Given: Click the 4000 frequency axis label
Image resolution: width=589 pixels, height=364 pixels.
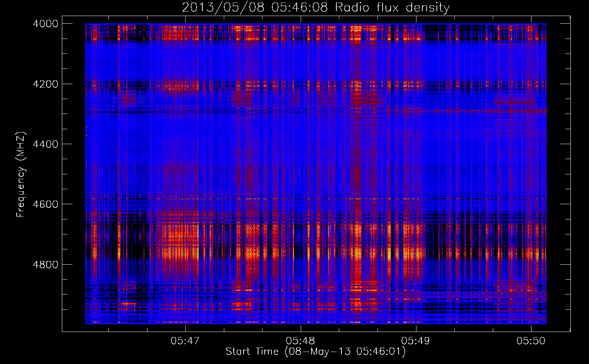Looking at the screenshot, I should pyautogui.click(x=46, y=24).
